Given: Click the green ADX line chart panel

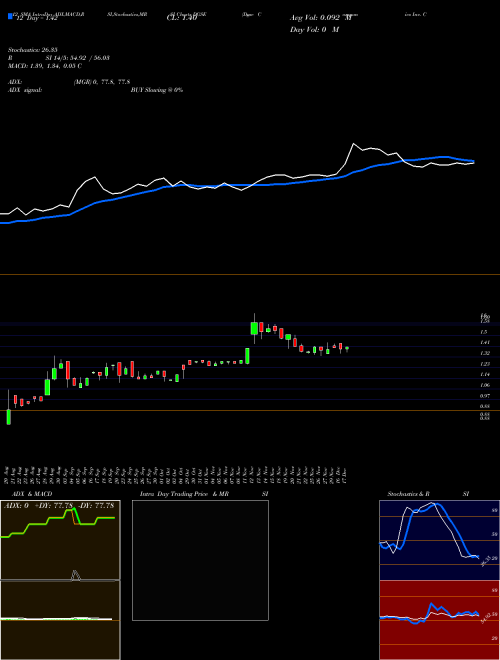Looking at the screenshot, I should [x=60, y=540].
